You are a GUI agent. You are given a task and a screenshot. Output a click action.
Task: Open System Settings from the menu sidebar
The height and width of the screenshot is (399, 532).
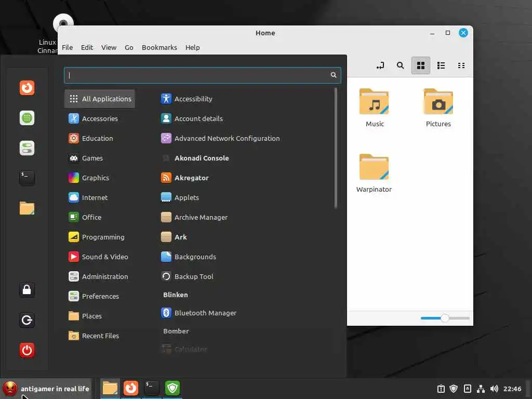pos(27,148)
